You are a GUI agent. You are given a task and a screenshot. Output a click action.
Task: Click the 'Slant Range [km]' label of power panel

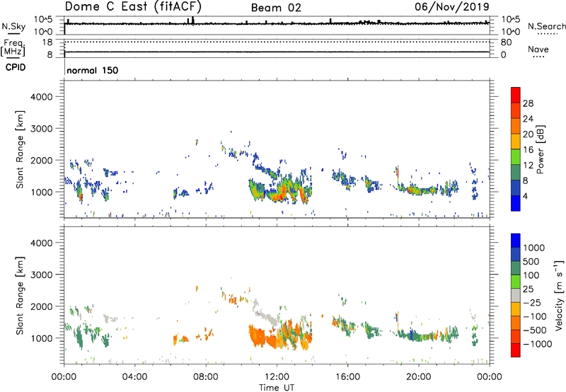click(x=20, y=149)
